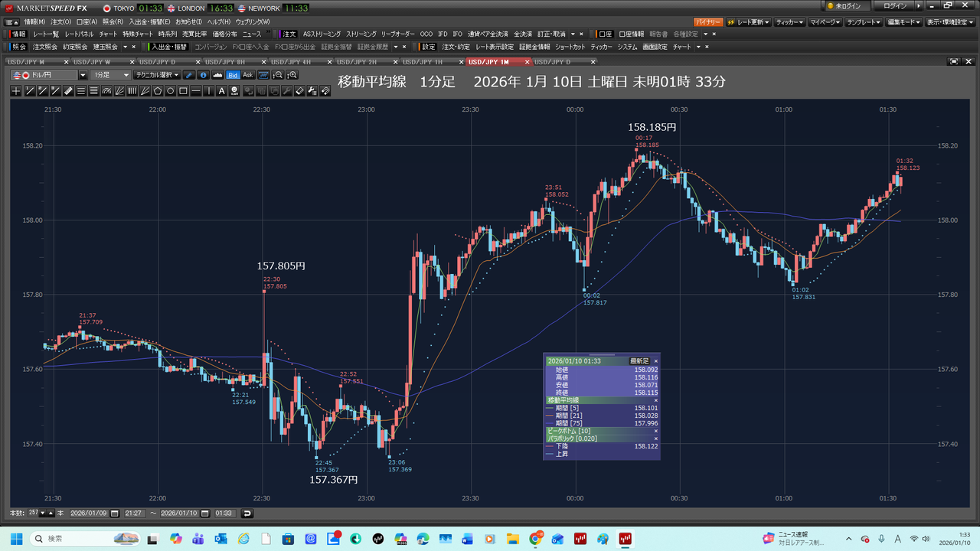Open the 注文(O) menu
980x551 pixels.
pyautogui.click(x=61, y=22)
